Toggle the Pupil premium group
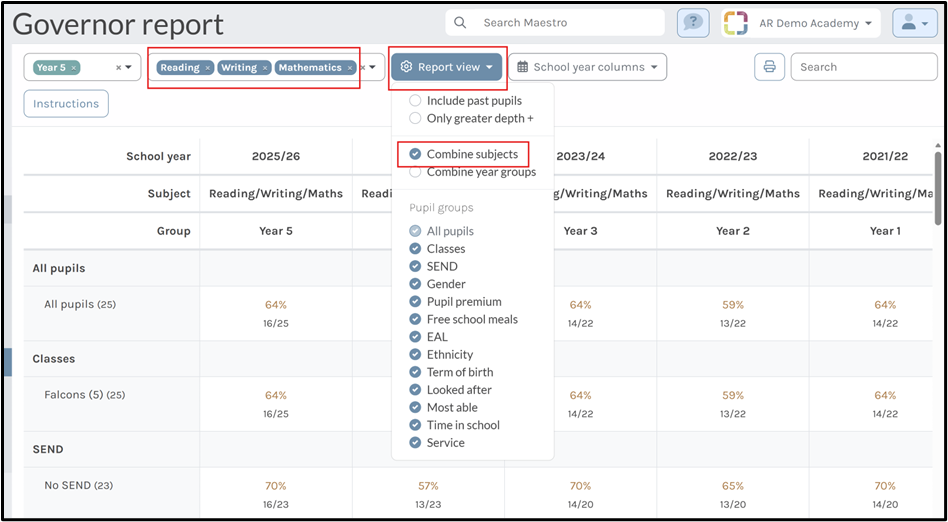948x522 pixels. [x=416, y=302]
